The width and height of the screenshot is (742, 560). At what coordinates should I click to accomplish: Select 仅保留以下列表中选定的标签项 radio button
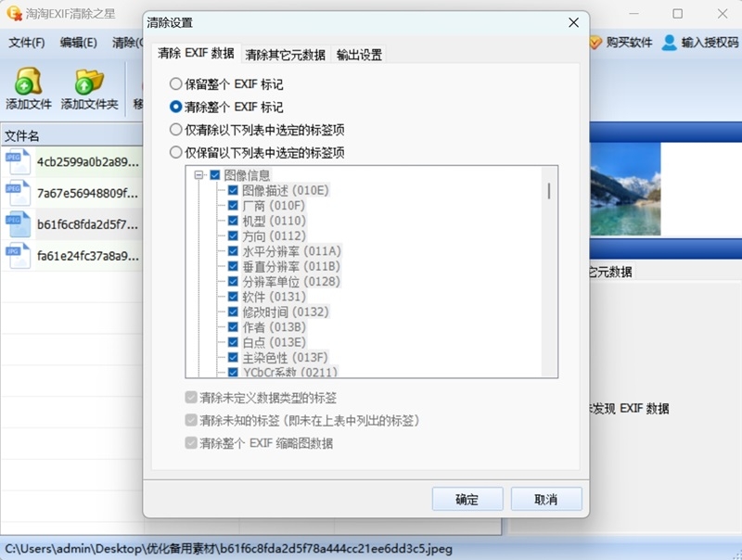175,152
